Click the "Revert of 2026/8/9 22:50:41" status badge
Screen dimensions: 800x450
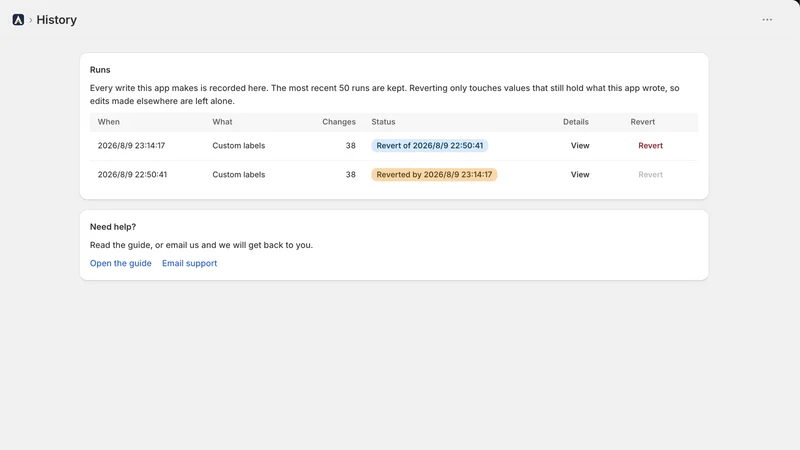430,145
